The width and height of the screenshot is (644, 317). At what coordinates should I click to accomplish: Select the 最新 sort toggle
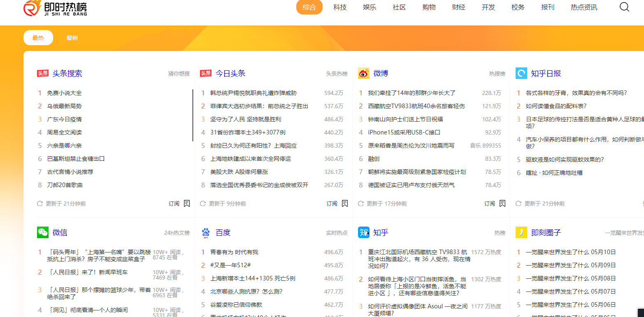[x=72, y=38]
